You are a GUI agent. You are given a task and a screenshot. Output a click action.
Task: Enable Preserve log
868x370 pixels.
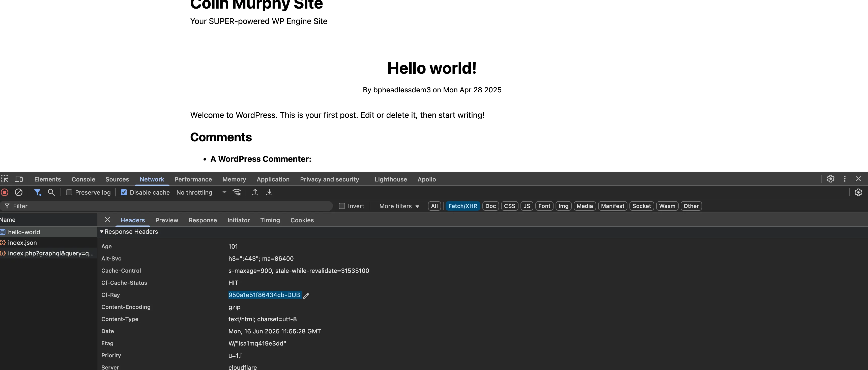tap(69, 192)
